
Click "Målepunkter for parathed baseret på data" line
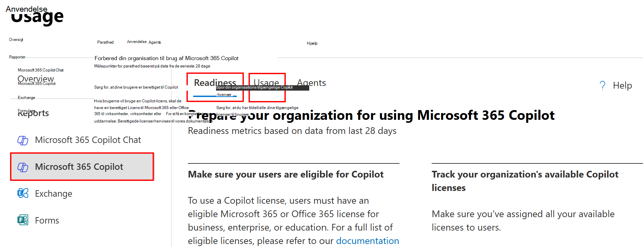point(152,66)
